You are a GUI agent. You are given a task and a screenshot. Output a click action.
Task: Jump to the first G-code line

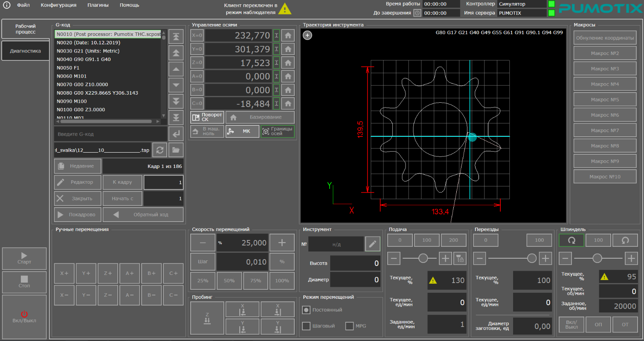[x=176, y=37]
